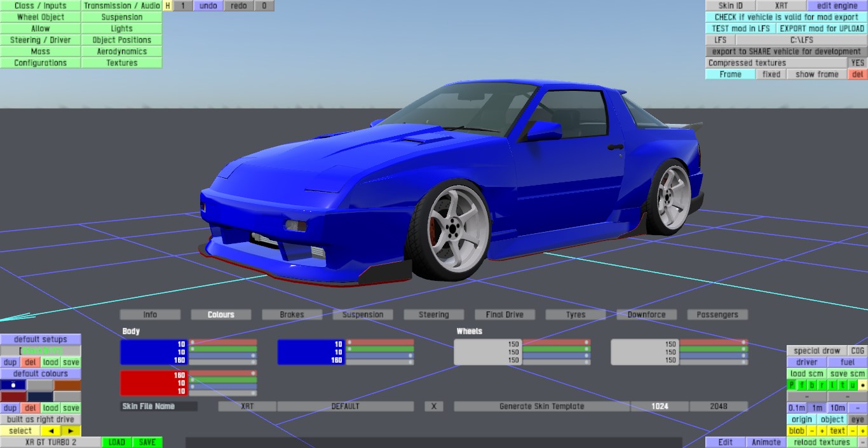
Task: Select next vehicle with right arrow
Action: pos(71,431)
